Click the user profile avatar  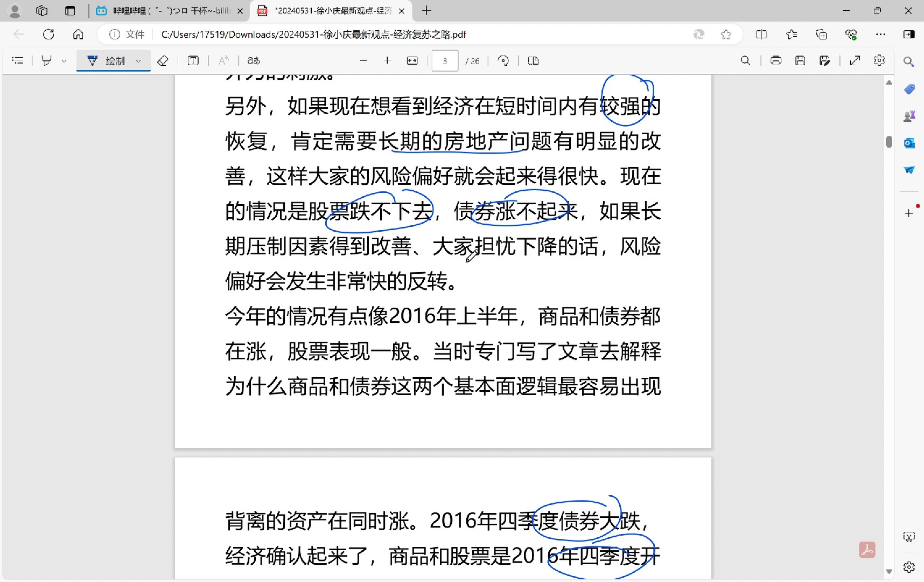pyautogui.click(x=15, y=11)
